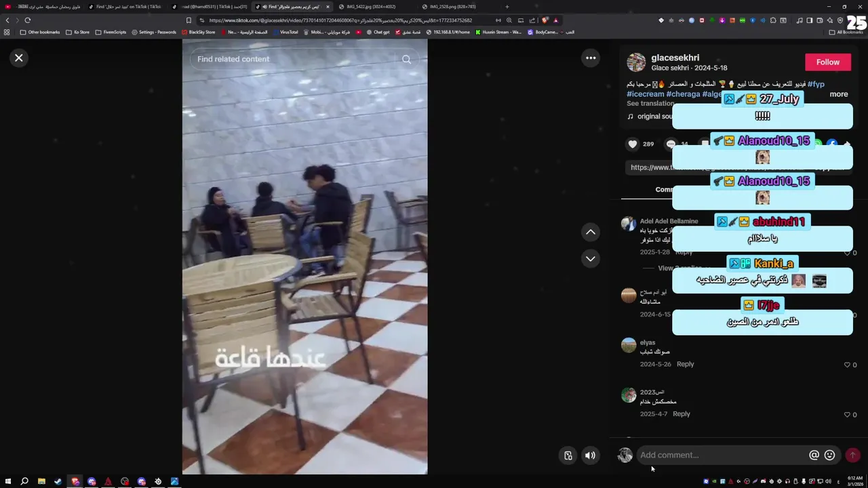Image resolution: width=868 pixels, height=488 pixels.
Task: Open glacesekhri profile avatar
Action: (636, 62)
